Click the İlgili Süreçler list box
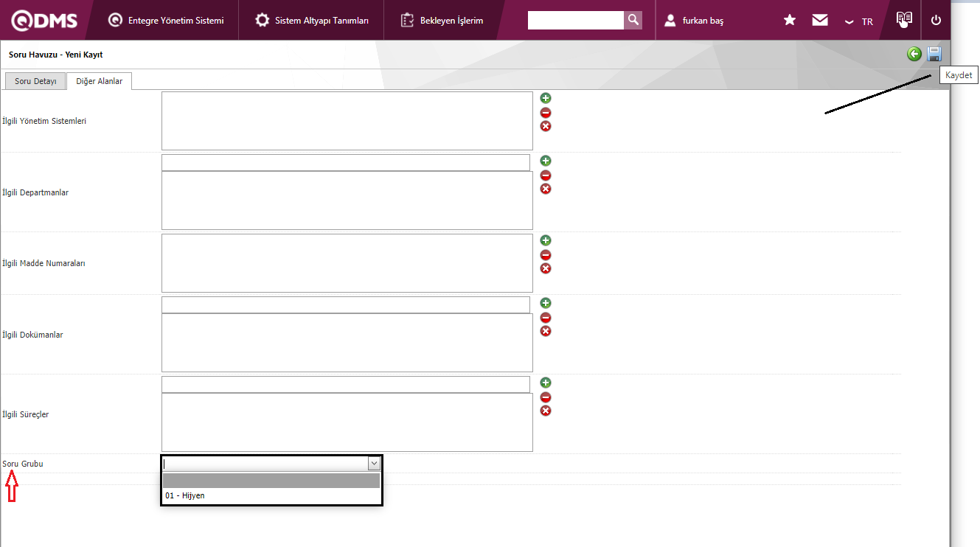This screenshot has width=980, height=547. click(347, 422)
